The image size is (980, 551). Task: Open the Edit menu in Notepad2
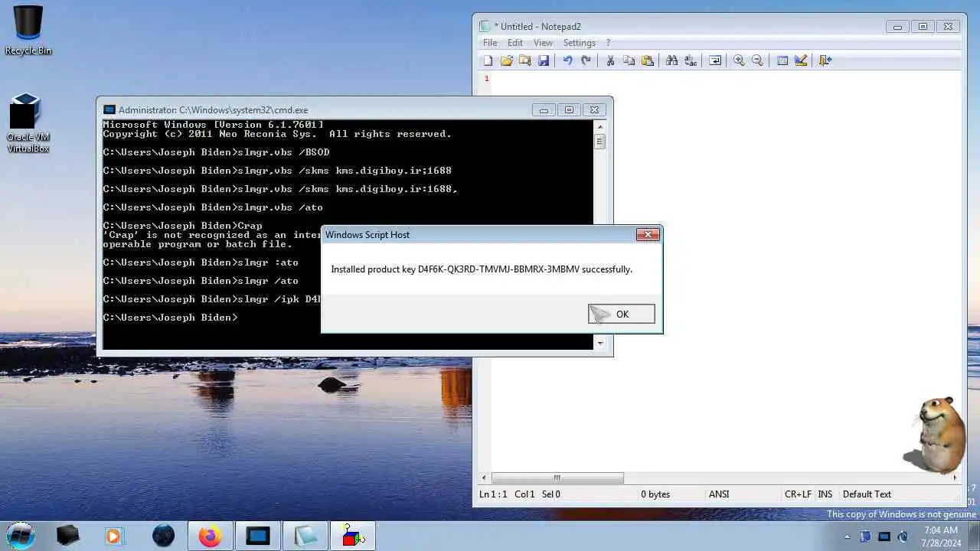tap(515, 43)
